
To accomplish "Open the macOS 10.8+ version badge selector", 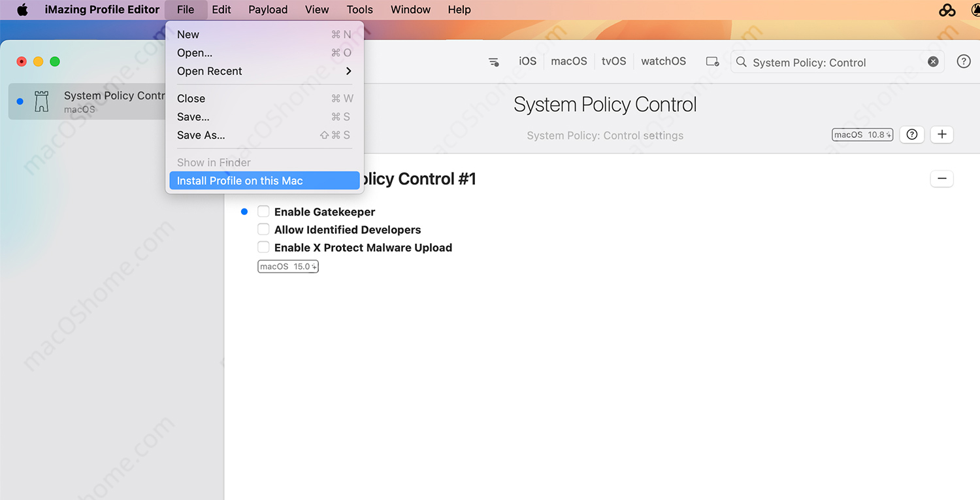I will (862, 134).
